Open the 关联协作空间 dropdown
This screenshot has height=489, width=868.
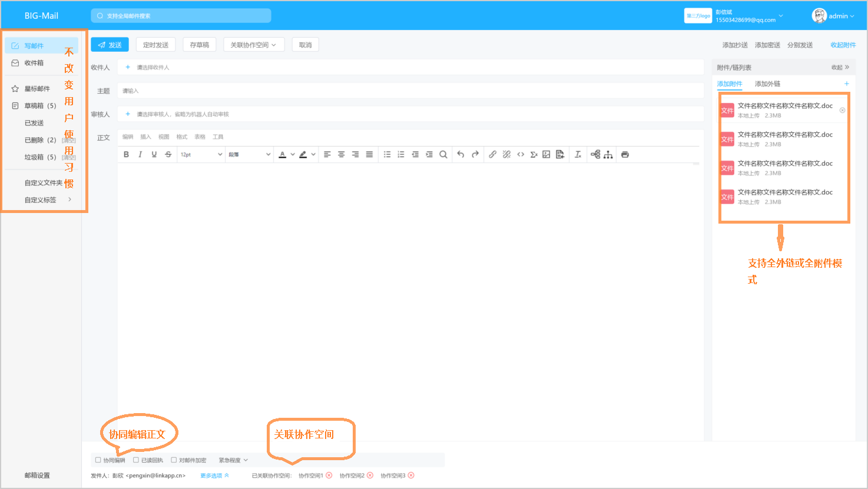(253, 45)
